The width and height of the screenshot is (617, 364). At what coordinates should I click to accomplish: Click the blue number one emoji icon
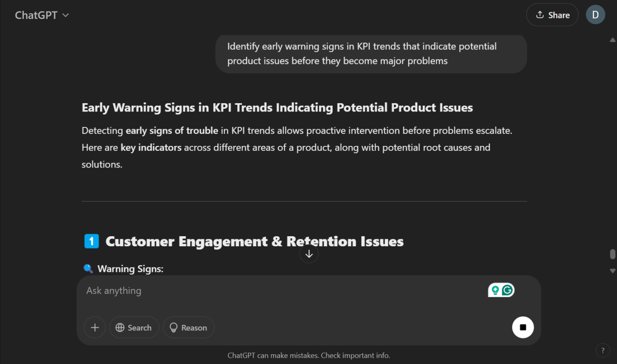pyautogui.click(x=91, y=241)
